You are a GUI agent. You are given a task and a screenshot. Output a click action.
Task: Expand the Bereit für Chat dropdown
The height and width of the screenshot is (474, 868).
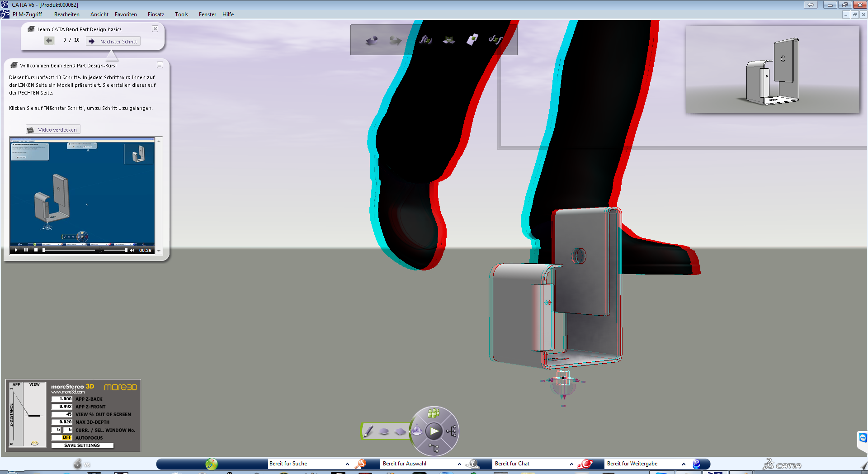(571, 464)
